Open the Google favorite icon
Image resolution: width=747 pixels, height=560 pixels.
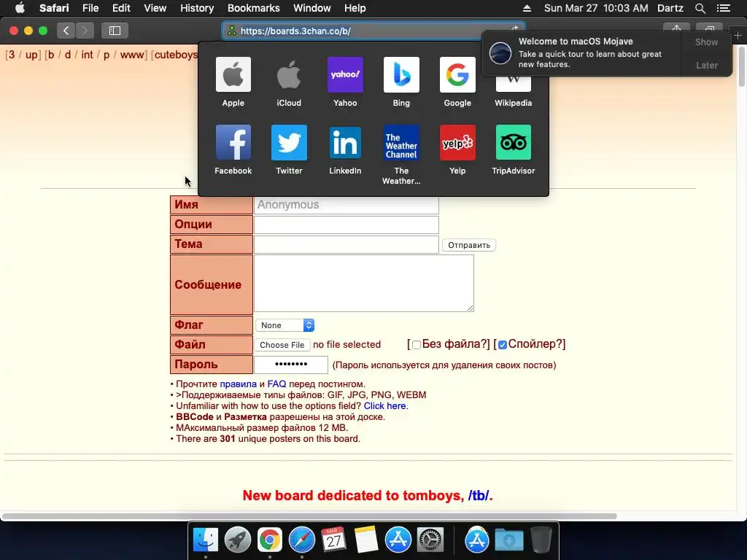pyautogui.click(x=457, y=74)
